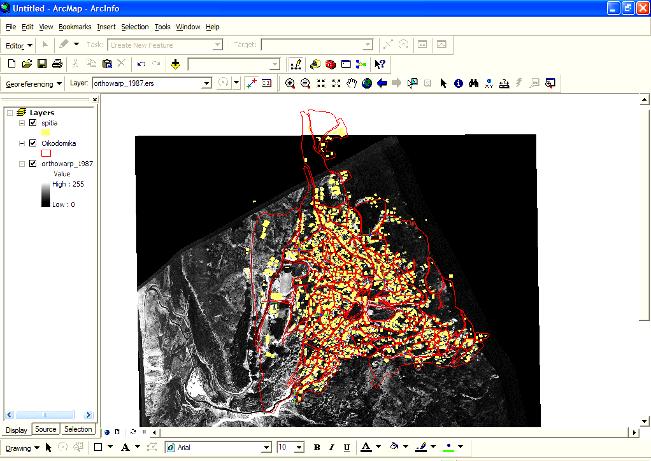Viewport: 651px width, 461px height.
Task: Toggle visibility of spitia layer checkbox
Action: pos(33,123)
